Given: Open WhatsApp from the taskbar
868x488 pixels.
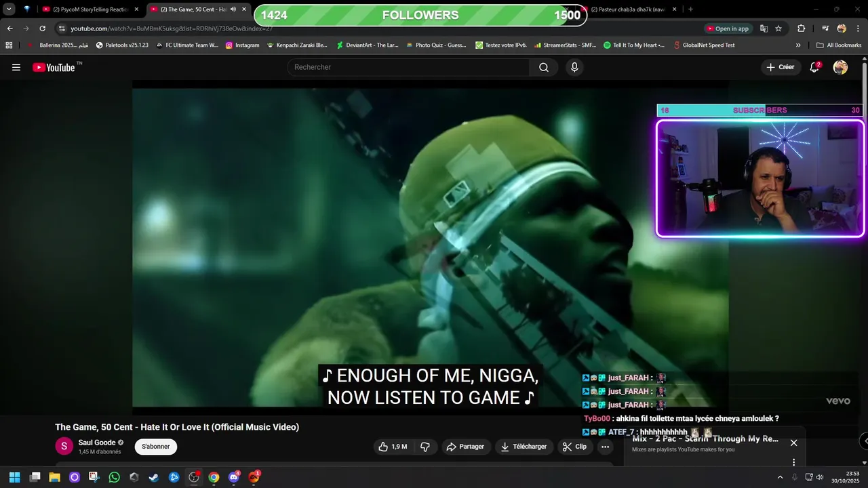Looking at the screenshot, I should coord(114,477).
